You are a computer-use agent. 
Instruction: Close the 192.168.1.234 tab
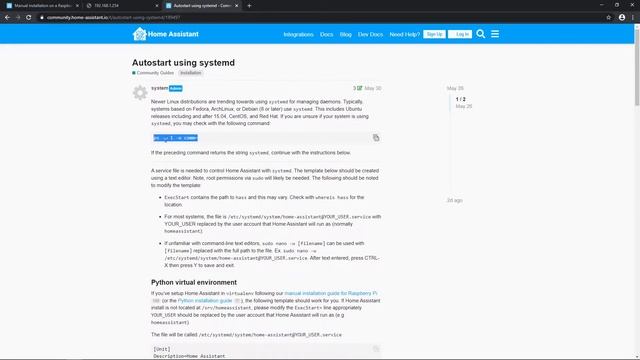point(157,6)
